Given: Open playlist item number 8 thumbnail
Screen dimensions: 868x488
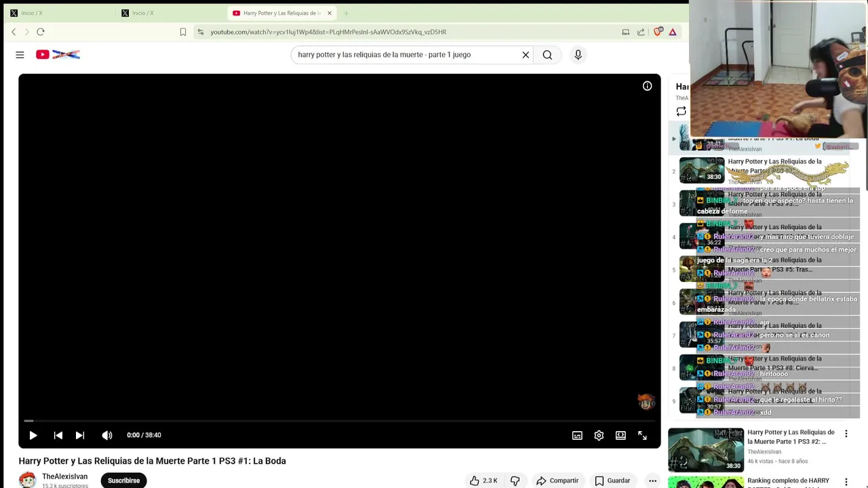Looking at the screenshot, I should tap(702, 367).
